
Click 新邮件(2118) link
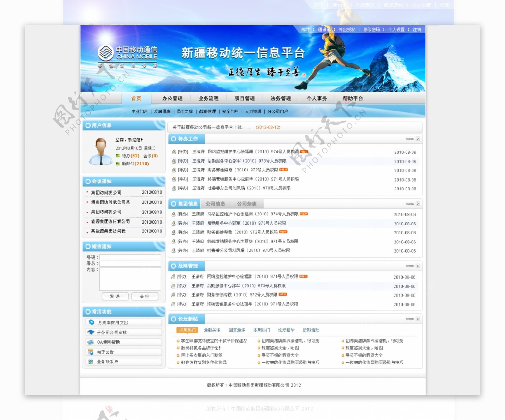[x=135, y=164]
